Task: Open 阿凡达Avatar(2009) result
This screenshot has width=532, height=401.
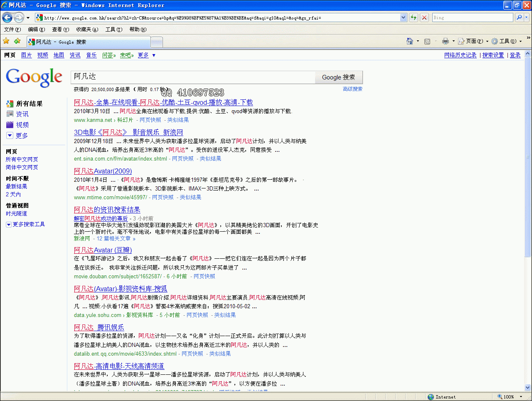Action: (x=103, y=171)
